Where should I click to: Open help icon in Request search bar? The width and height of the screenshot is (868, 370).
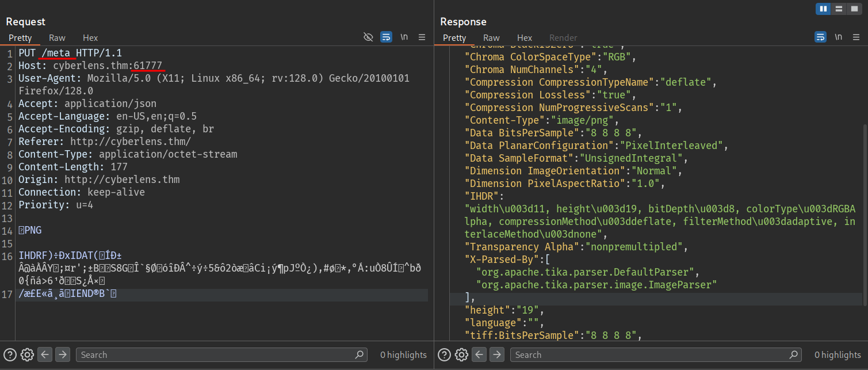click(10, 354)
